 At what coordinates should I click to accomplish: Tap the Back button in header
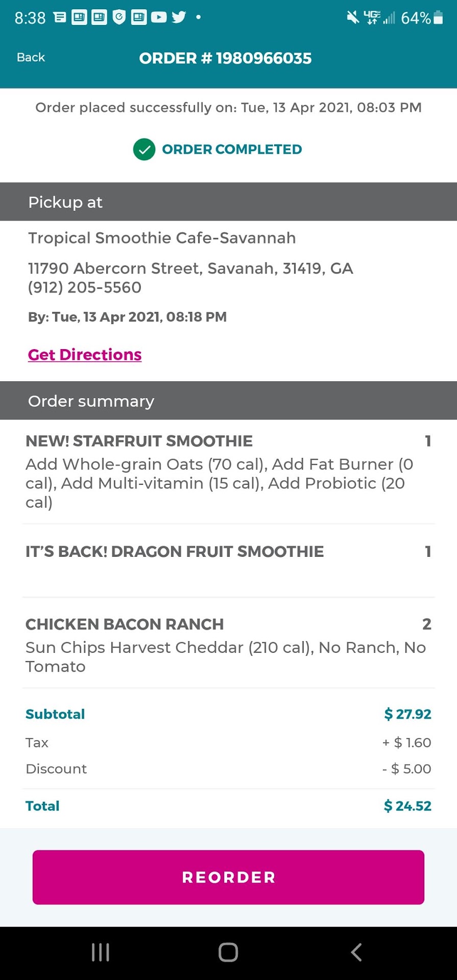coord(31,57)
